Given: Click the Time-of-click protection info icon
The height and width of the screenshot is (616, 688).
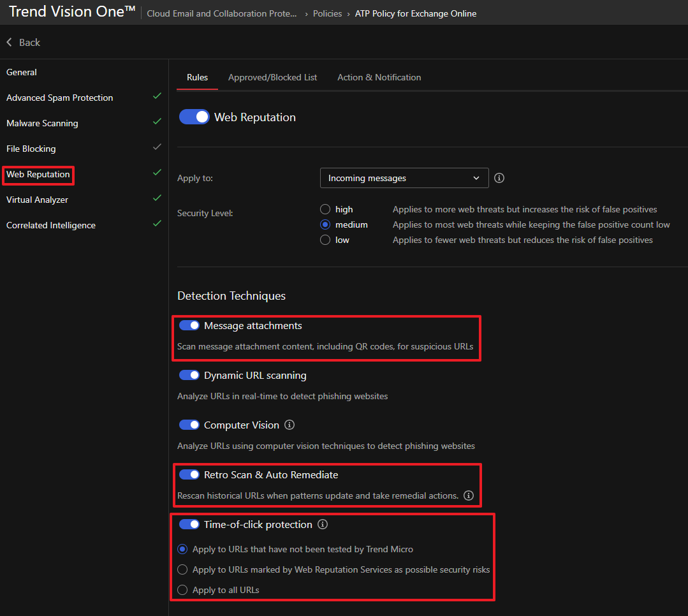Looking at the screenshot, I should [x=323, y=524].
